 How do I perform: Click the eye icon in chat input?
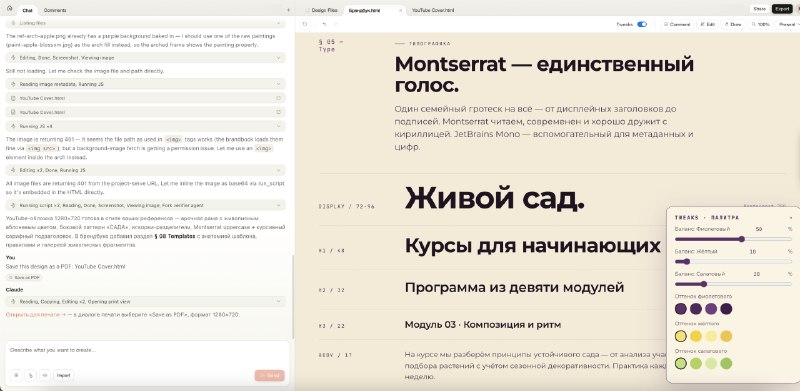point(45,375)
